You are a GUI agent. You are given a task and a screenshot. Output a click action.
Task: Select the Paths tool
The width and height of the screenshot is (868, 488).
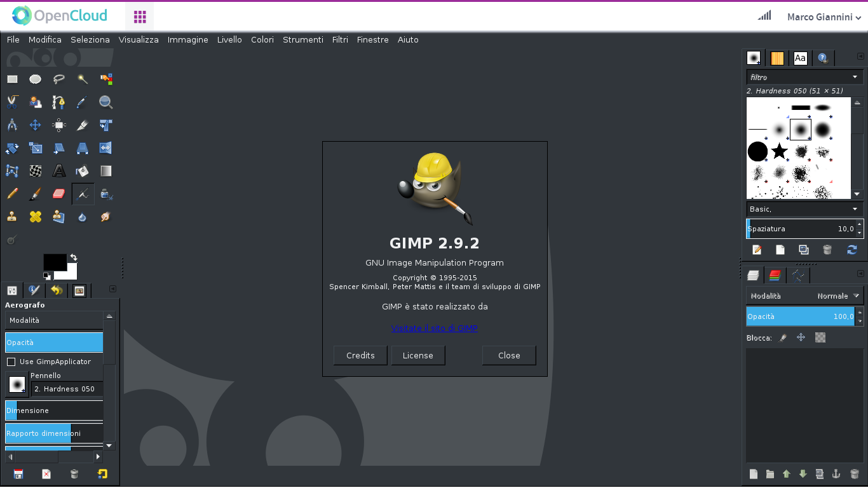(59, 102)
